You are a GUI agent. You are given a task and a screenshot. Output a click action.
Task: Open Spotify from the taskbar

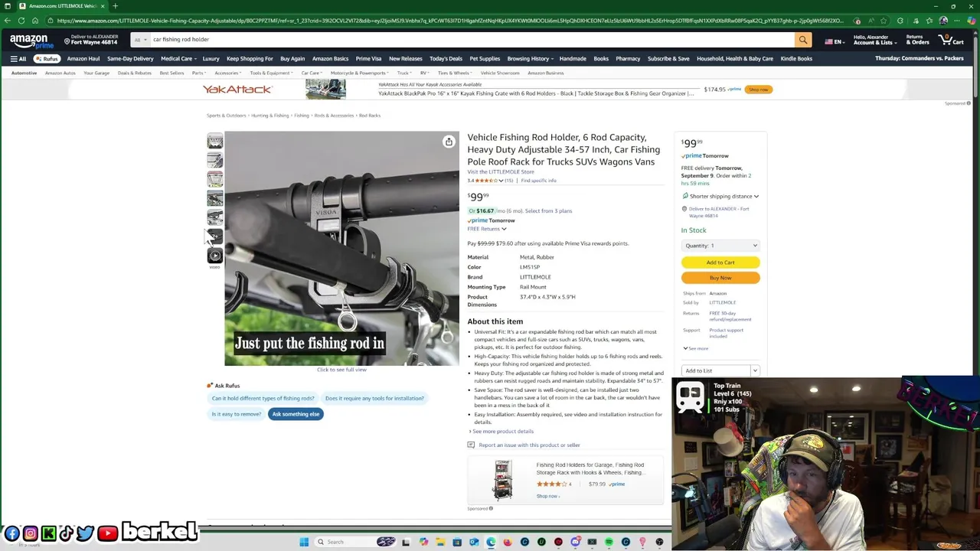tap(609, 542)
